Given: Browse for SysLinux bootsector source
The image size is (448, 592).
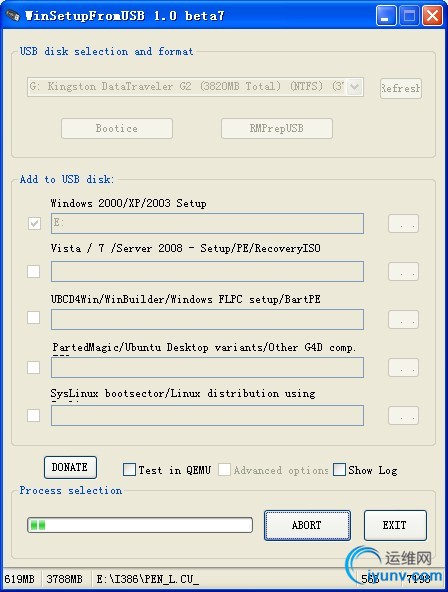Looking at the screenshot, I should [x=403, y=415].
